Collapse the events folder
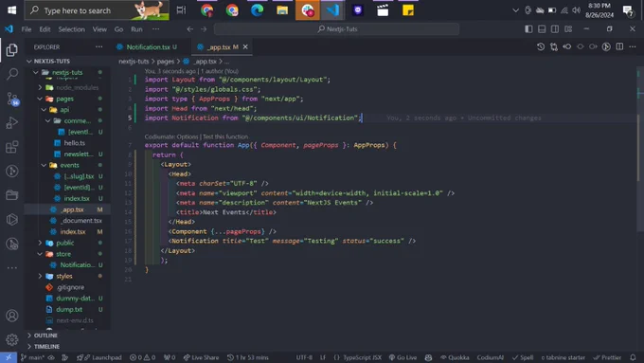The width and height of the screenshot is (644, 363). point(68,165)
